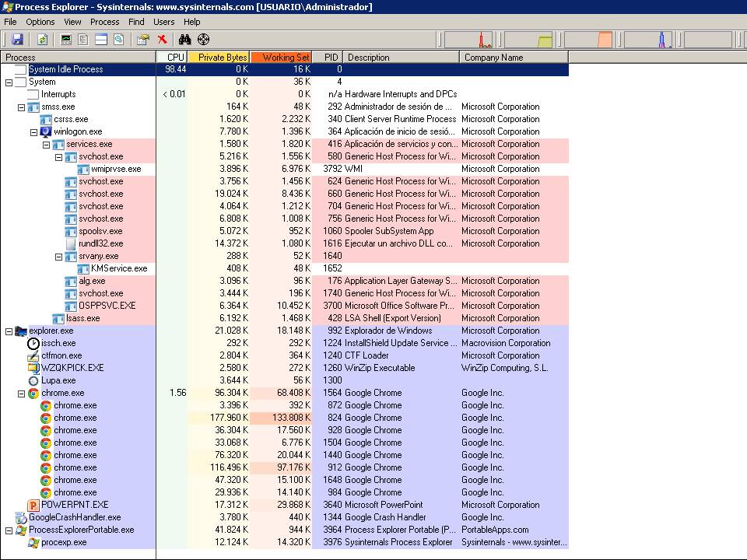This screenshot has height=560, width=747.
Task: Click the yellow commit history mini graph
Action: pyautogui.click(x=528, y=40)
